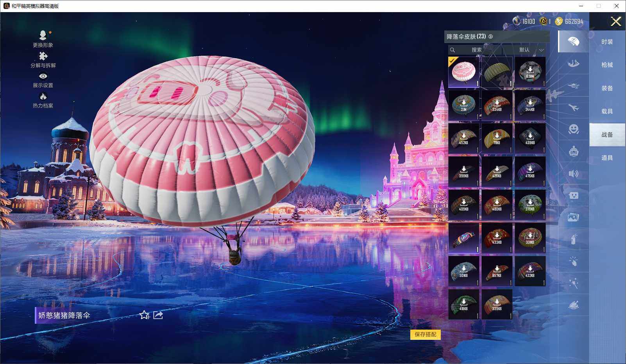Open the speaker voice sidebar icon
This screenshot has height=364, width=626.
click(x=573, y=173)
